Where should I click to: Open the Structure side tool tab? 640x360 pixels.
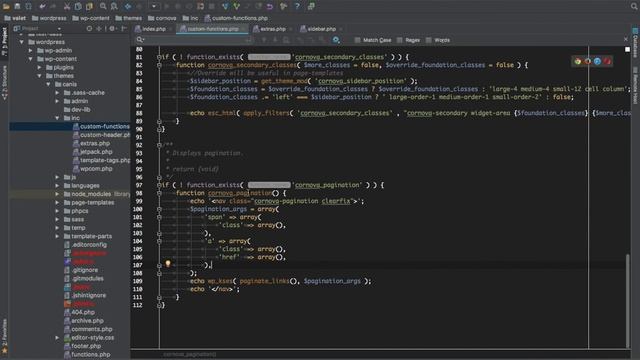(4, 83)
